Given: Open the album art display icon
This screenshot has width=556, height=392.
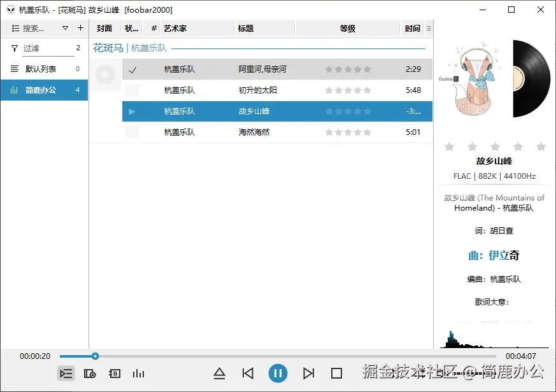Looking at the screenshot, I should coord(90,374).
